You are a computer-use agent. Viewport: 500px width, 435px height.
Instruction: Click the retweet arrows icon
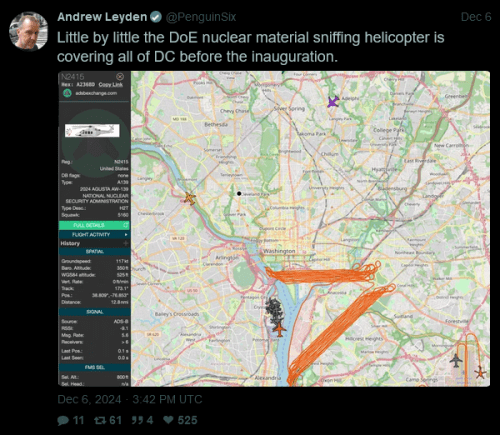pos(100,420)
